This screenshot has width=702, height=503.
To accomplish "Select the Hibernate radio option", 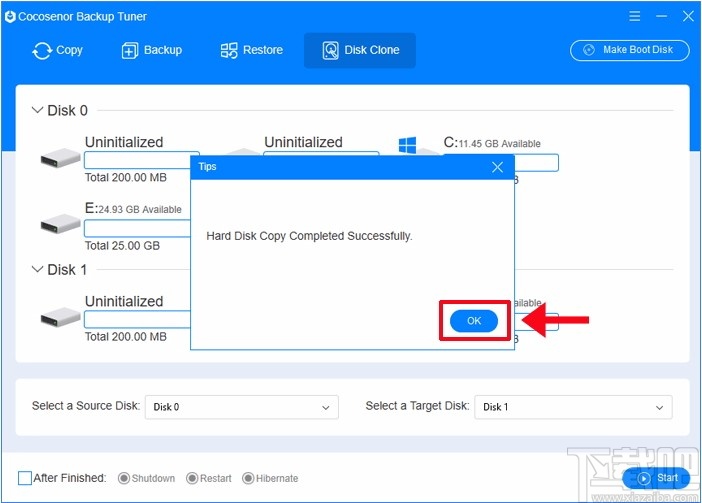I will [248, 478].
